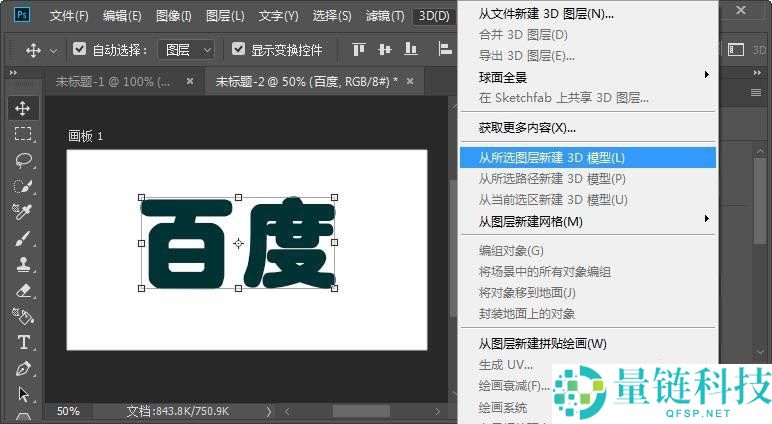Image resolution: width=772 pixels, height=424 pixels.
Task: Toggle the 显示变换控件 checkbox
Action: (x=238, y=49)
